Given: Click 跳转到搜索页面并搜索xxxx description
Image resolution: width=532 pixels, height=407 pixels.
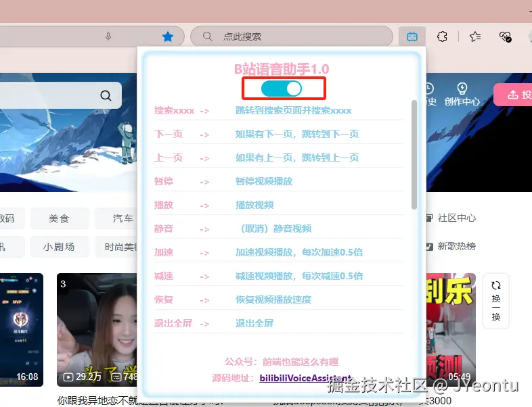Looking at the screenshot, I should click(293, 110).
